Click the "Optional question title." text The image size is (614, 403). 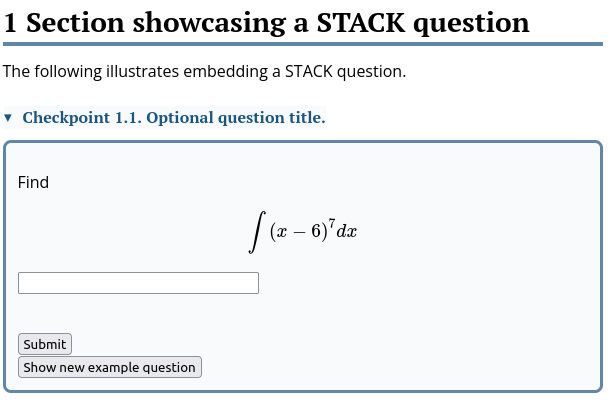237,118
